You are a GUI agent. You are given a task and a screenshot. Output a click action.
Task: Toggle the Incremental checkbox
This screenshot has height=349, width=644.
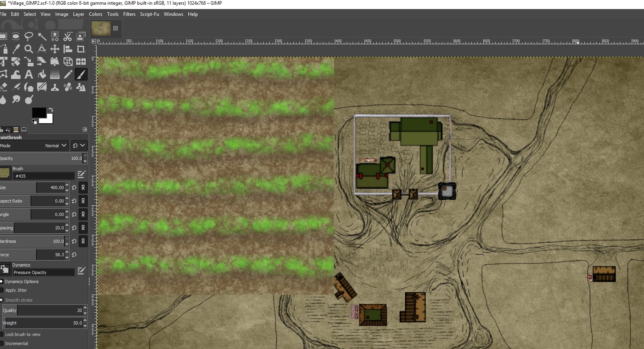click(x=2, y=343)
